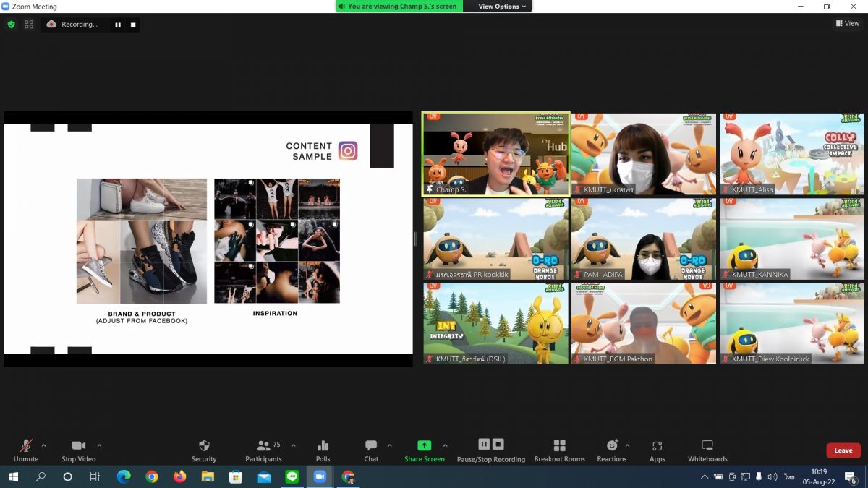The width and height of the screenshot is (868, 488).
Task: Open Task View in the taskbar
Action: [95, 477]
